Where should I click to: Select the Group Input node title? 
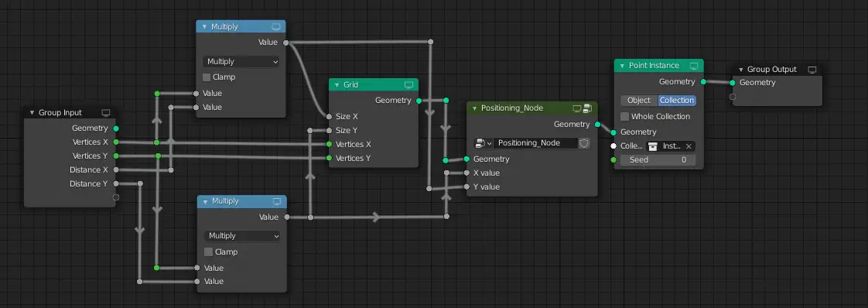point(60,112)
